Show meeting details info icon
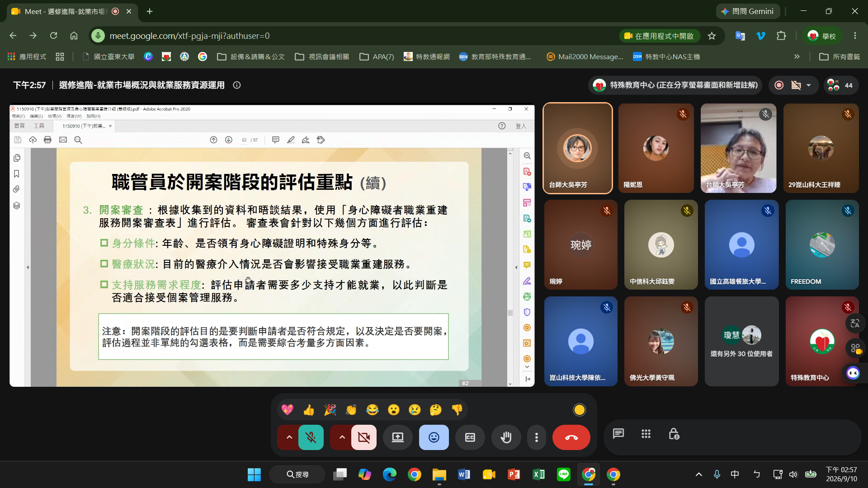 [236, 85]
